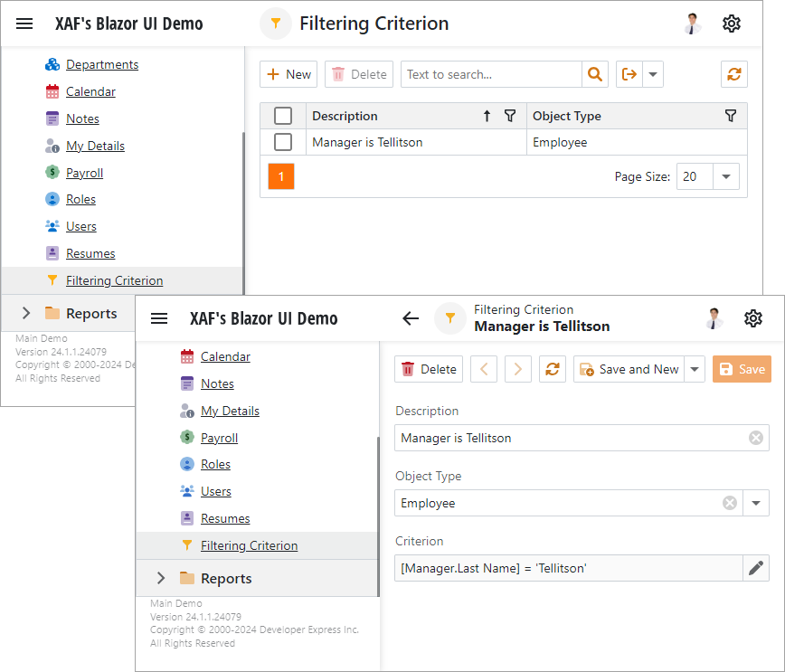785x672 pixels.
Task: Expand Reports group in front window
Action: click(161, 578)
